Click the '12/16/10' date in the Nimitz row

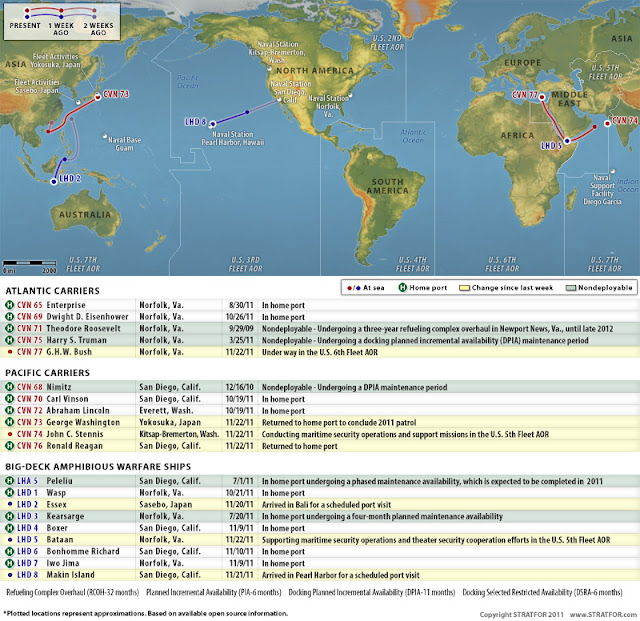(x=239, y=387)
